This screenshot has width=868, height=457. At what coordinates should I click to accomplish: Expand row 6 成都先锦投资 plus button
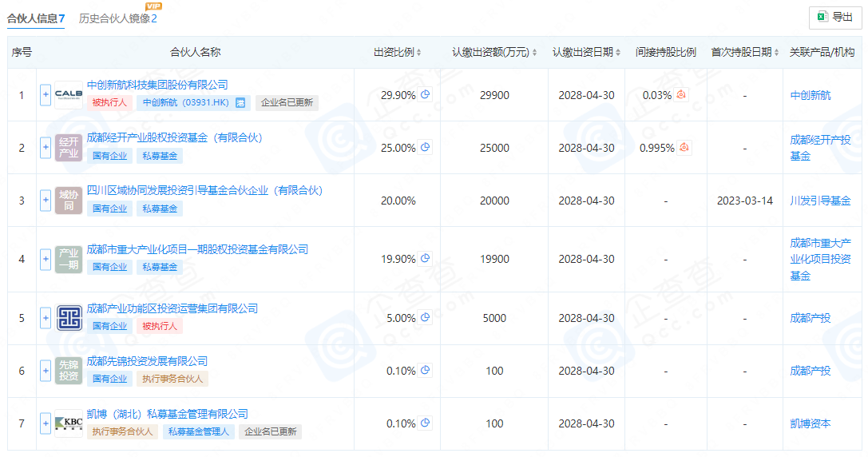pyautogui.click(x=46, y=371)
